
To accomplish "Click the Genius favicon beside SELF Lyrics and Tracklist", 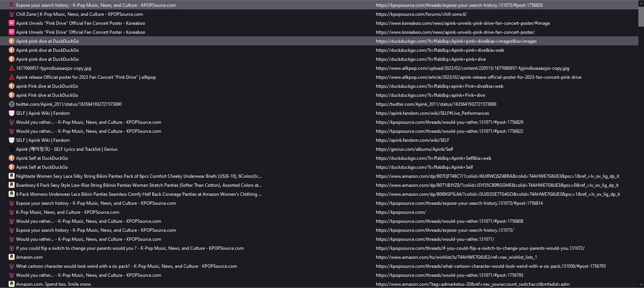I will click(x=12, y=149).
